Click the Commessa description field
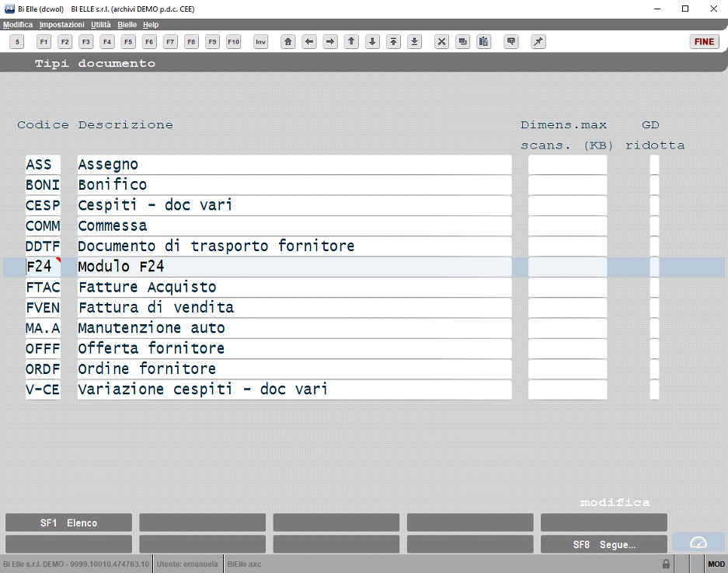 tap(294, 225)
